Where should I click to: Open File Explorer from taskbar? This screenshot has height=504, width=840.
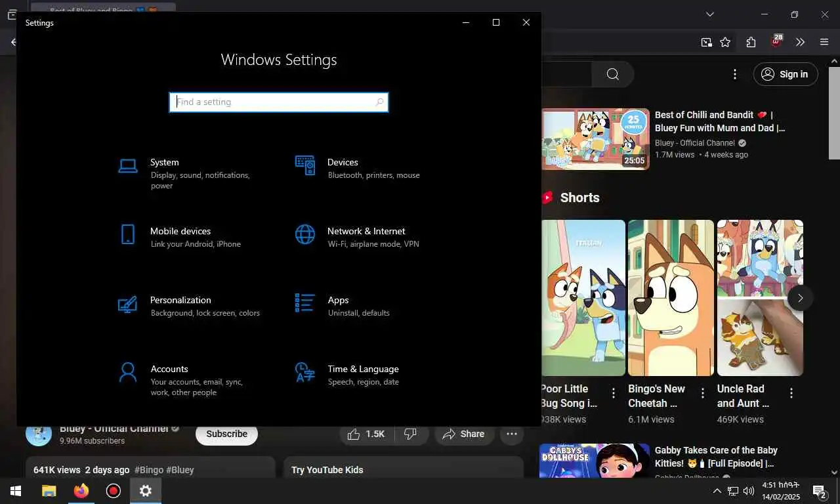tap(49, 491)
